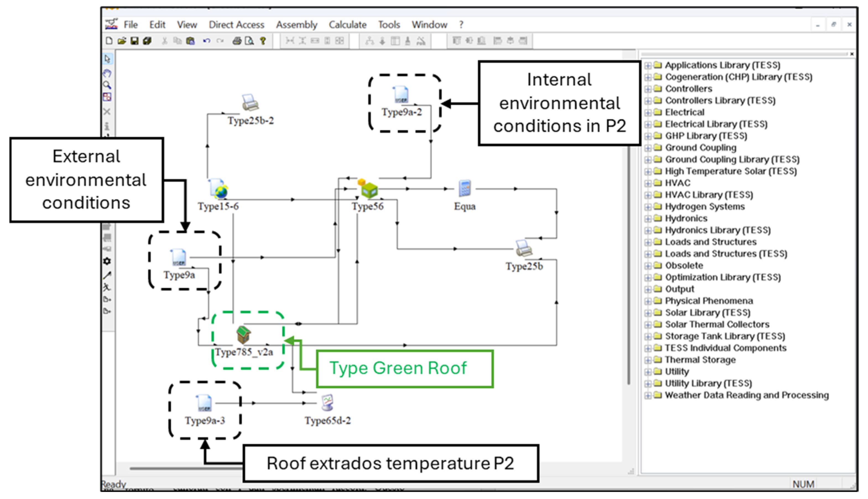The width and height of the screenshot is (868, 499).
Task: Select the Type15-6 weather component icon
Action: (x=218, y=189)
